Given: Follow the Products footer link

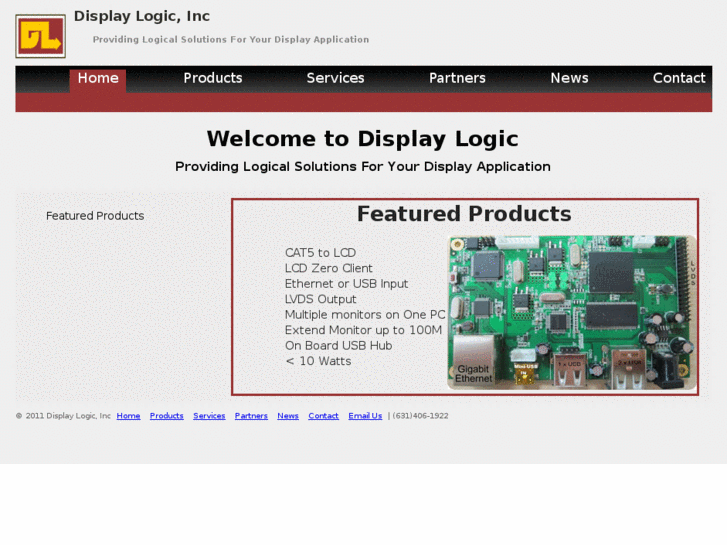Looking at the screenshot, I should point(166,416).
